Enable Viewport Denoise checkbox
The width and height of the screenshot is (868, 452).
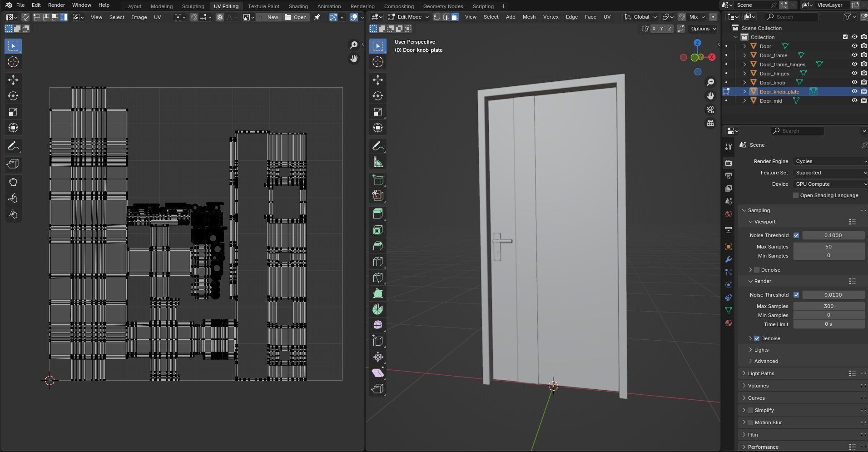[x=757, y=270]
